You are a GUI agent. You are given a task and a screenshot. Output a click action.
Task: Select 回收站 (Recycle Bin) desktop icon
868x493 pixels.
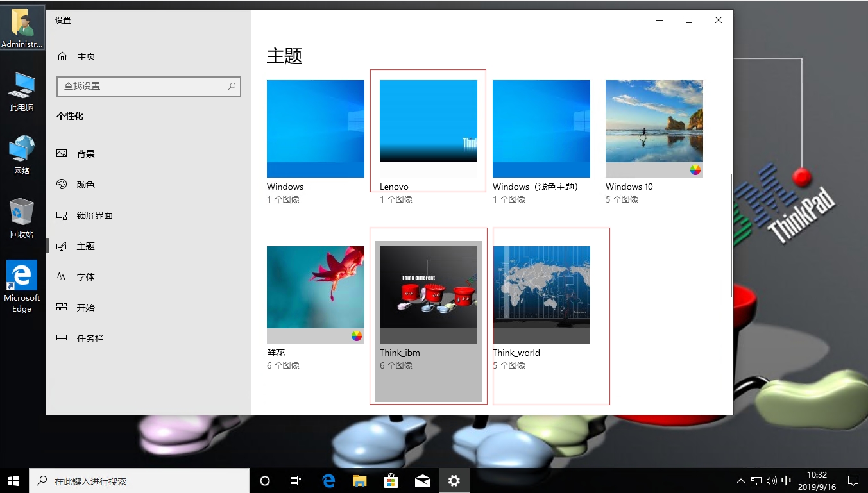22,219
